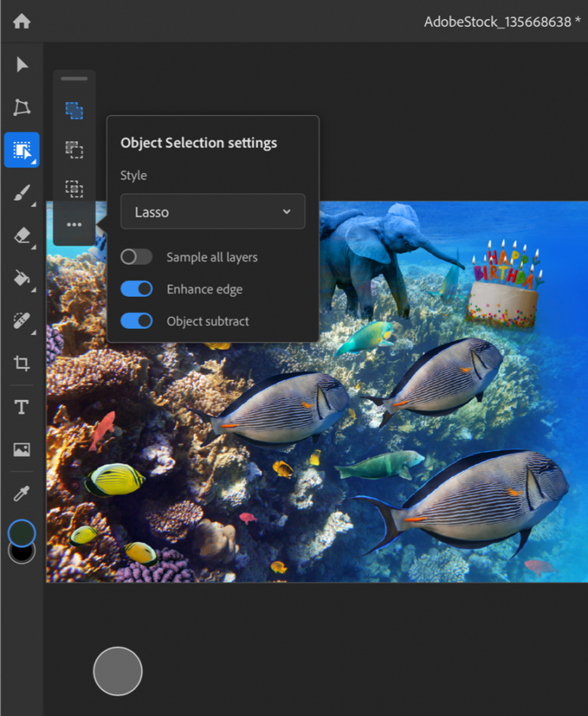Screen dimensions: 588x716
Task: Turn off Object subtract
Action: [136, 321]
